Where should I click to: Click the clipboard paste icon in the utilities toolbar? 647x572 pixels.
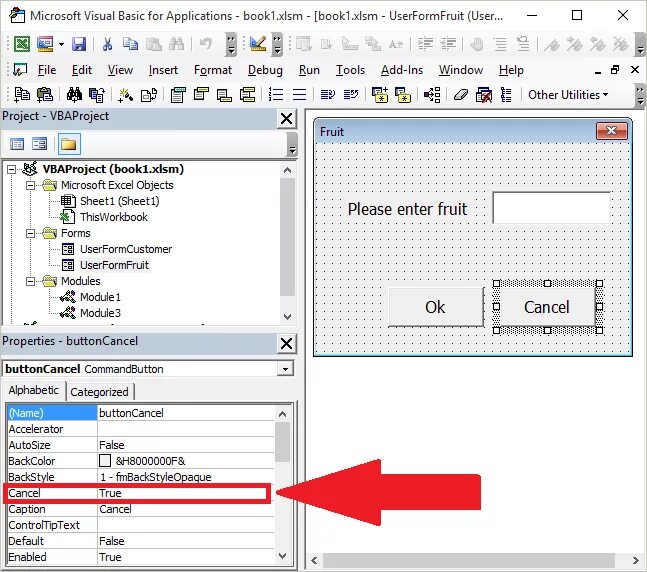tap(45, 95)
